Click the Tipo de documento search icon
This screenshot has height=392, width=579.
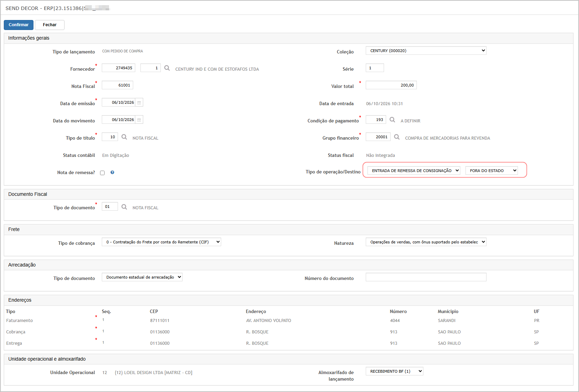[x=124, y=207]
